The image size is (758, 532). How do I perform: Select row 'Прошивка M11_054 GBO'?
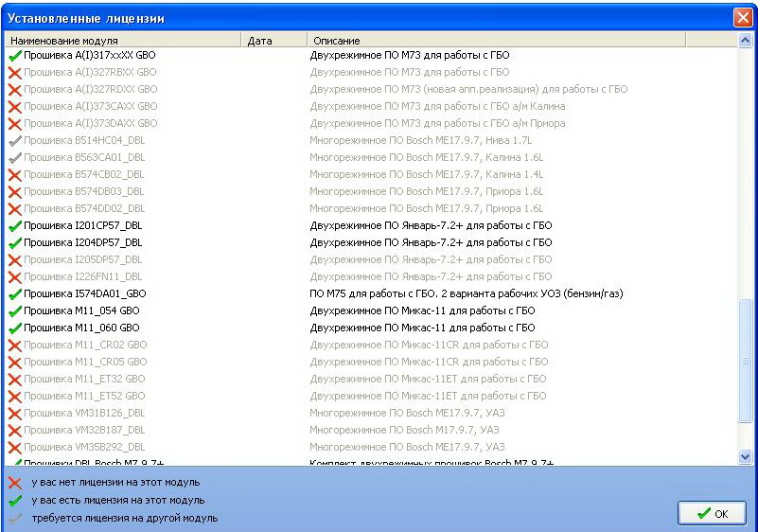coord(371,310)
